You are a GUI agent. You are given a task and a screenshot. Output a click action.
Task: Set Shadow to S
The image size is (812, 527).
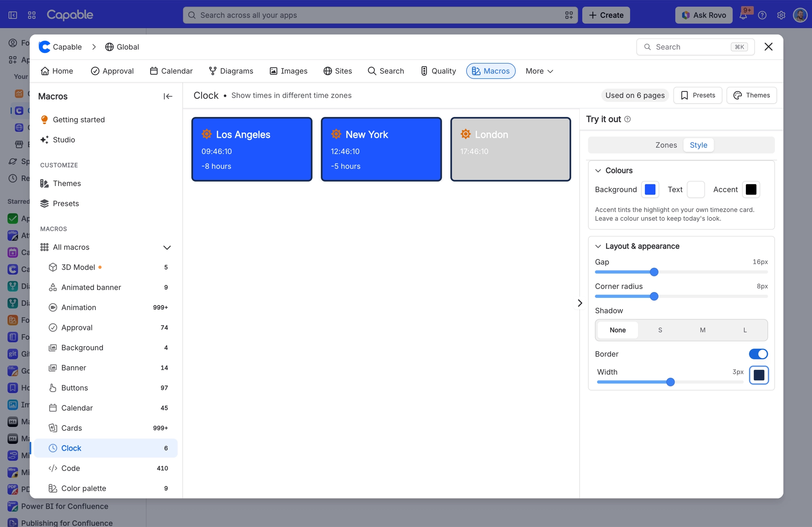tap(660, 330)
